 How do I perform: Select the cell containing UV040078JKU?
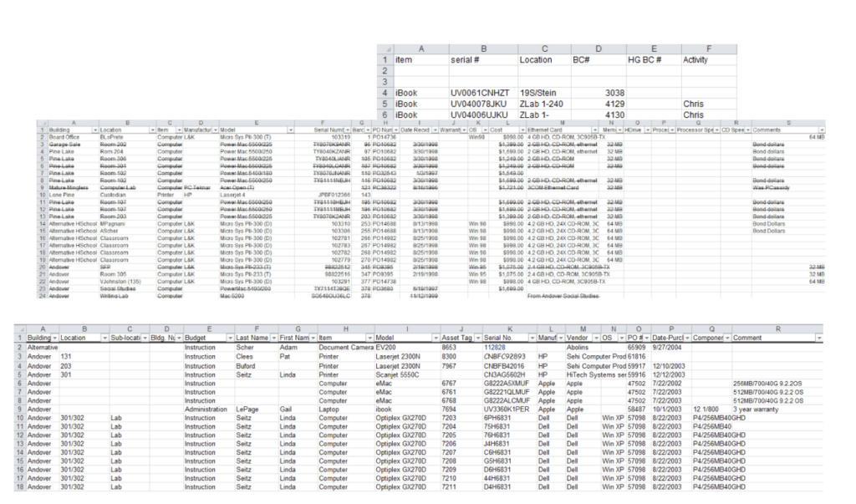pos(483,104)
